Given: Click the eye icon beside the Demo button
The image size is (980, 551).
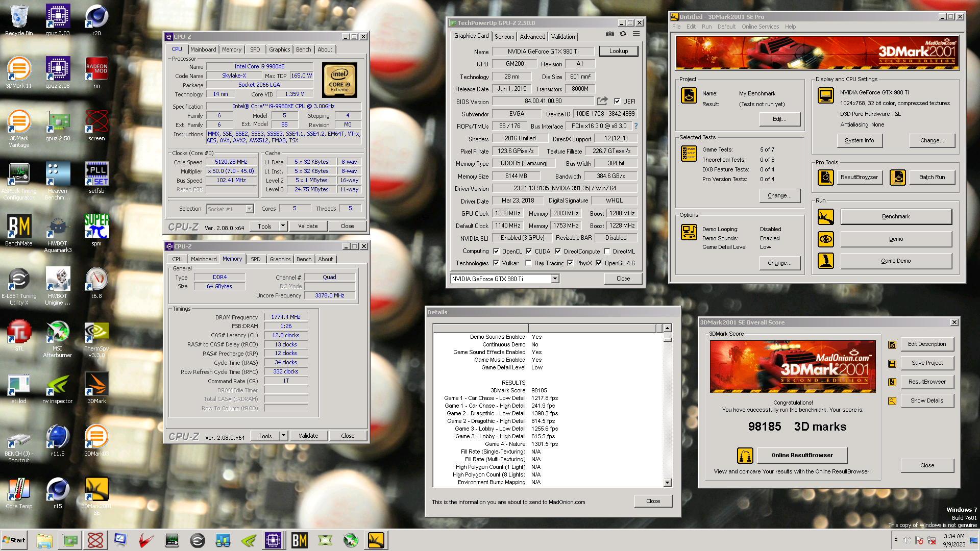Looking at the screenshot, I should click(x=825, y=239).
